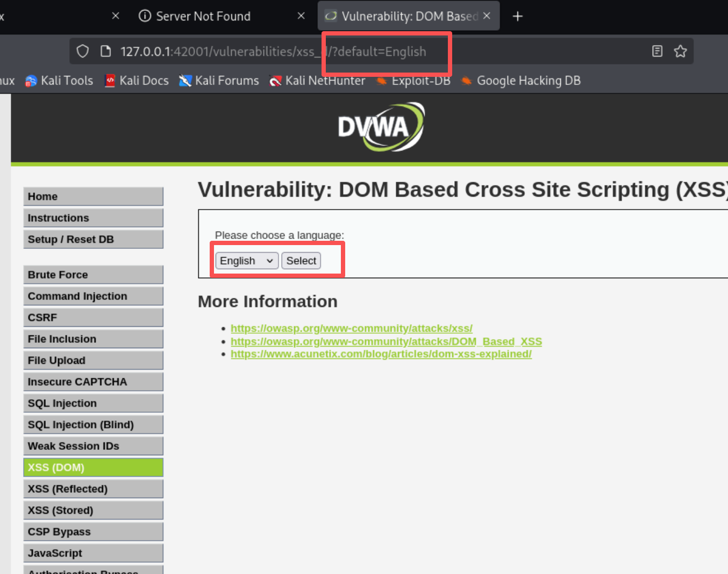The image size is (728, 574).
Task: Open CSRF vulnerability page
Action: click(93, 318)
